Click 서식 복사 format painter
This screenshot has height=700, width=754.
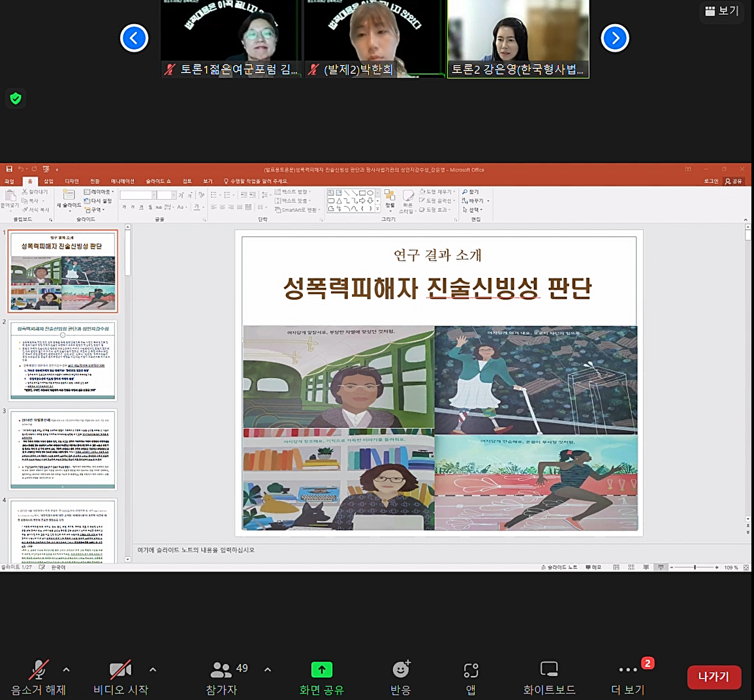click(35, 210)
